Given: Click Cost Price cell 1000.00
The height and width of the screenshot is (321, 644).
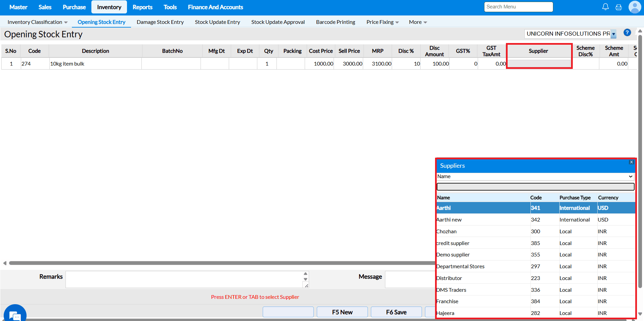Looking at the screenshot, I should pos(319,64).
